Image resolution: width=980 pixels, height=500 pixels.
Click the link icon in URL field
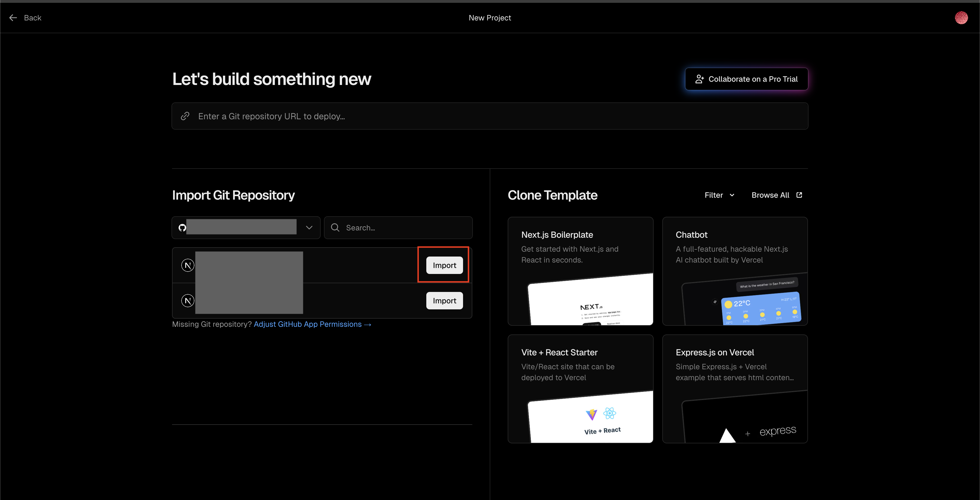185,116
